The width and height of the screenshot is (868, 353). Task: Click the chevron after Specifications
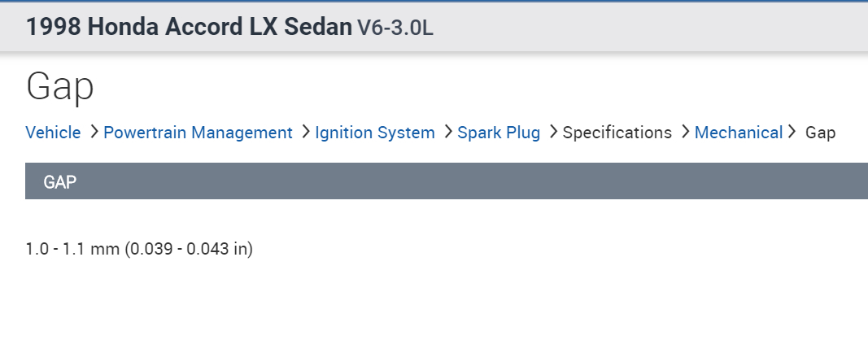pyautogui.click(x=685, y=132)
